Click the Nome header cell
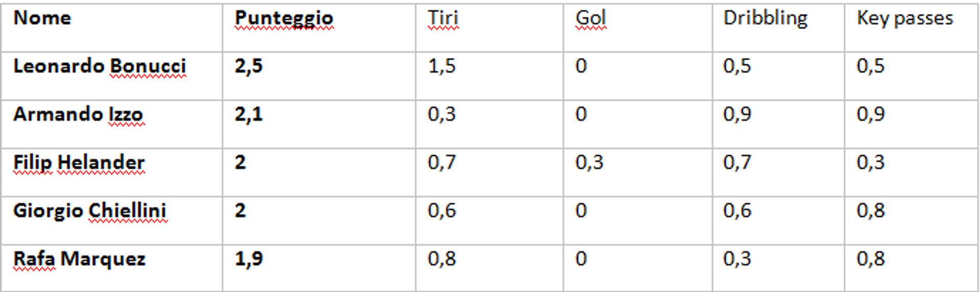This screenshot has width=980, height=292. click(112, 28)
